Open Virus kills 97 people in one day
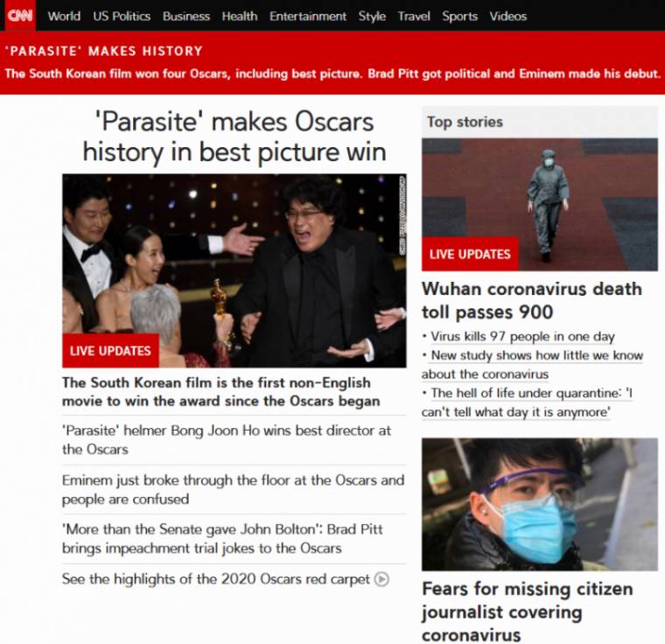 pyautogui.click(x=522, y=336)
